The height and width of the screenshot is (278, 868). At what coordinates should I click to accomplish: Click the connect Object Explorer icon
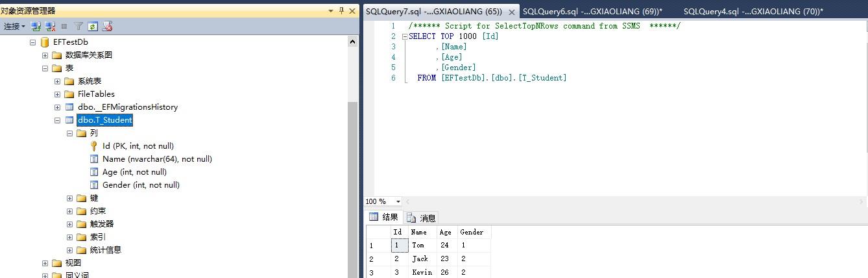point(36,27)
